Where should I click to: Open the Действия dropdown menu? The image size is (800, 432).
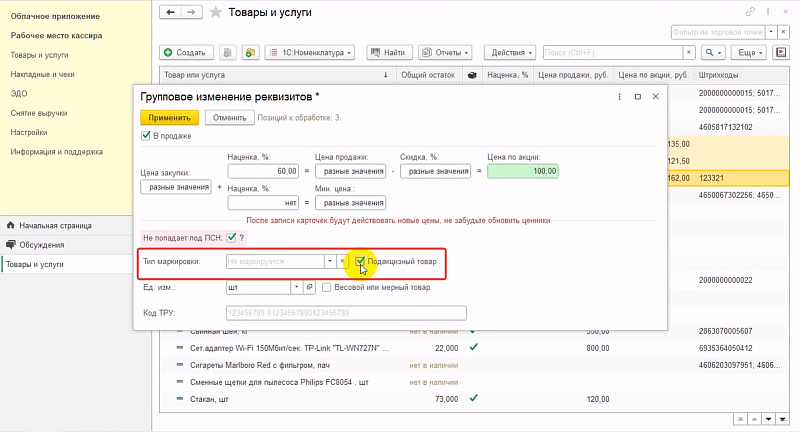point(510,53)
